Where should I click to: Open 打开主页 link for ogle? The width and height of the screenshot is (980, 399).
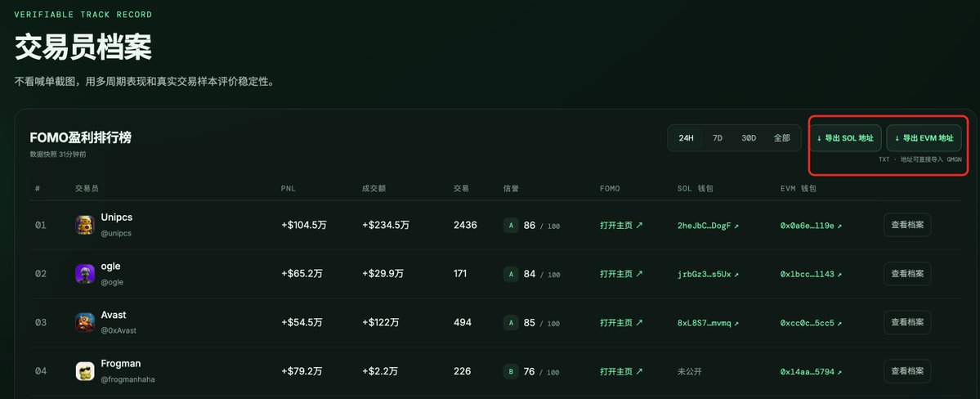pos(621,274)
